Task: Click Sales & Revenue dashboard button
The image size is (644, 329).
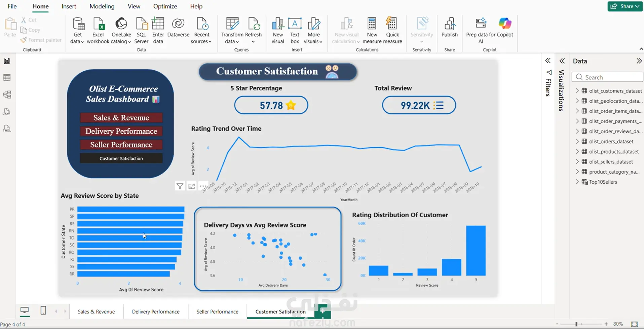Action: click(121, 118)
